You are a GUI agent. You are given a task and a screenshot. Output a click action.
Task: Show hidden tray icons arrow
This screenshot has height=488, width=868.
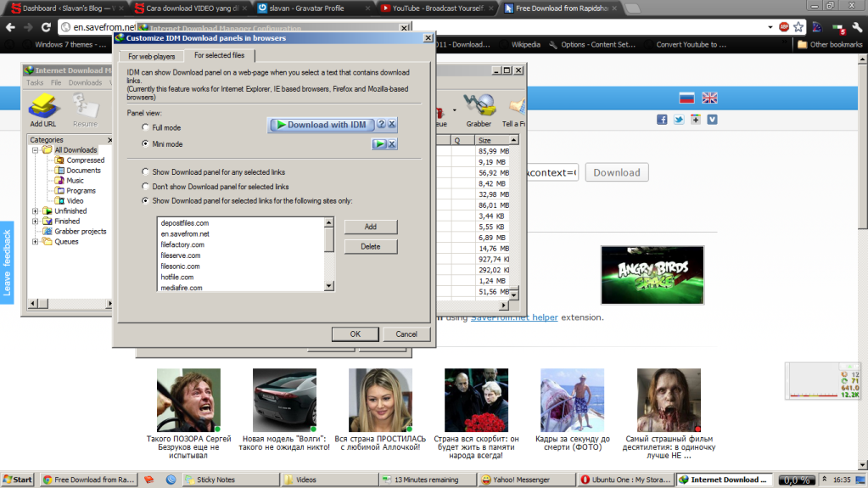[x=824, y=480]
